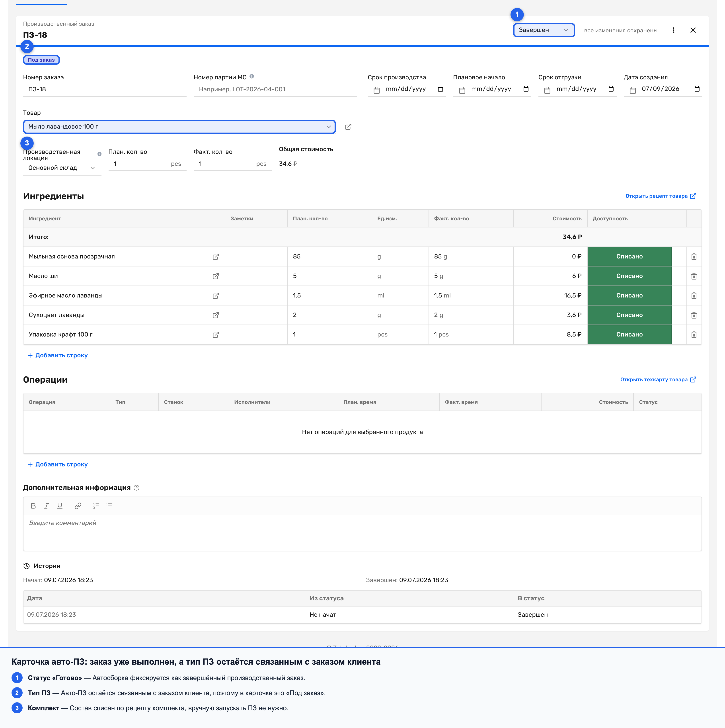725x728 pixels.
Task: Add a row to Ингредиенты table
Action: click(58, 355)
